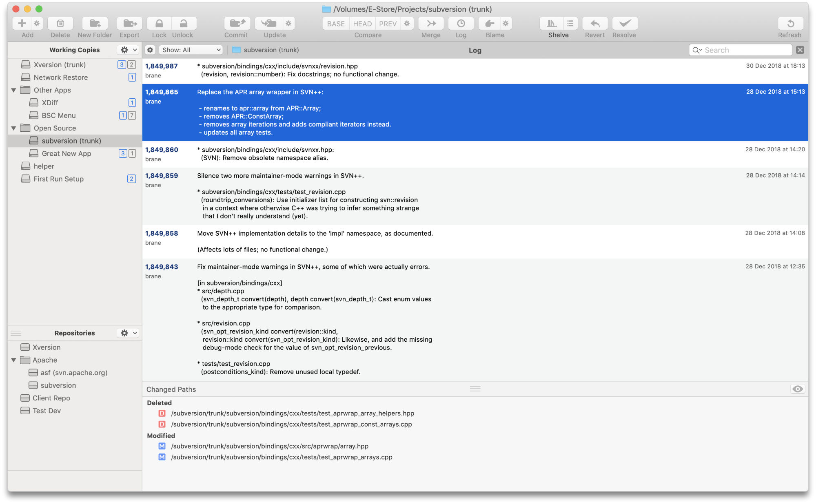
Task: Toggle changed paths eye visibility button
Action: coord(798,389)
